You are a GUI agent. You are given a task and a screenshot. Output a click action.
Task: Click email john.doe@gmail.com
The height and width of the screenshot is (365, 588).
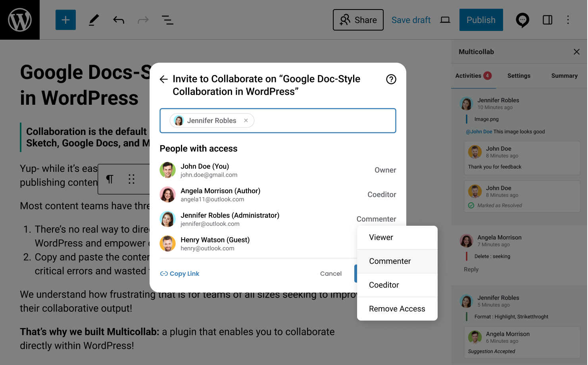coord(209,175)
